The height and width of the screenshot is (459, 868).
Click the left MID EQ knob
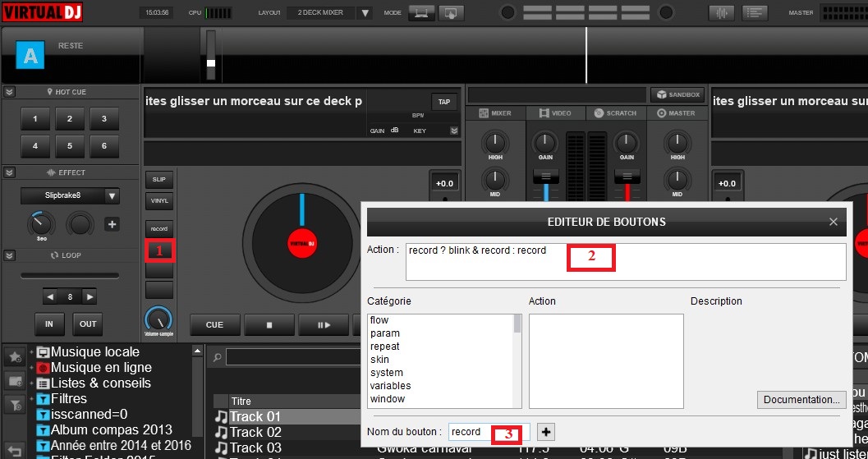[x=495, y=179]
